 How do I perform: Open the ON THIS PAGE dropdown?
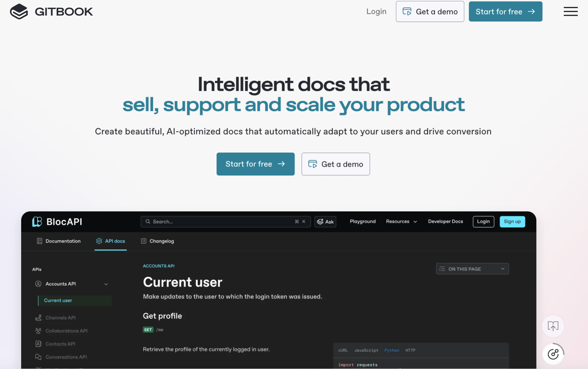click(x=472, y=269)
